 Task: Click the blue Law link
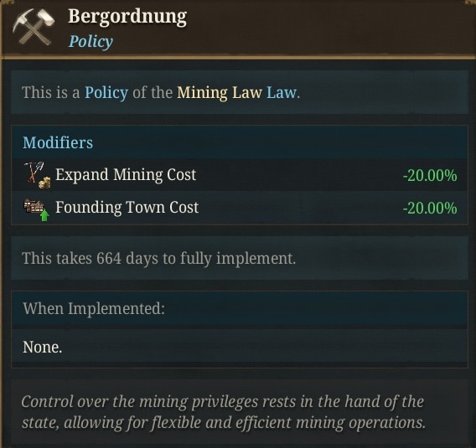(282, 92)
